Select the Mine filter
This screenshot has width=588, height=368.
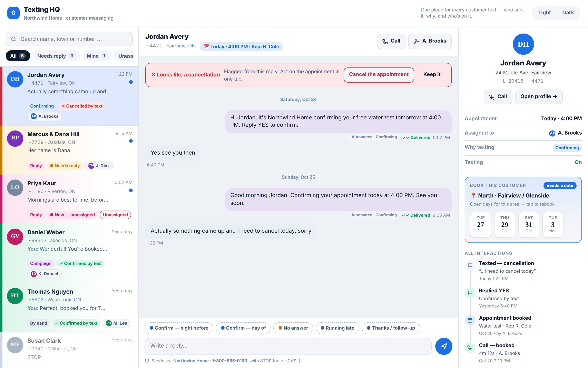97,56
